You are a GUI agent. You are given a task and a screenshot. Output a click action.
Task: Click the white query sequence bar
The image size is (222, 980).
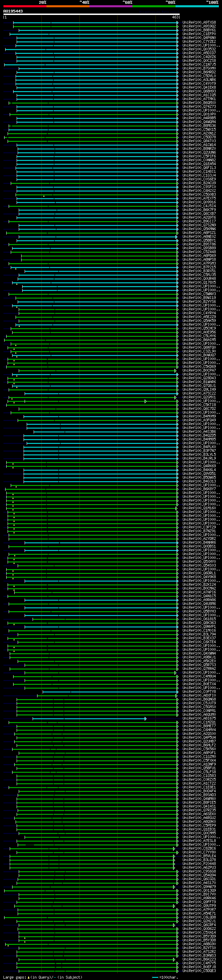pyautogui.click(x=91, y=14)
